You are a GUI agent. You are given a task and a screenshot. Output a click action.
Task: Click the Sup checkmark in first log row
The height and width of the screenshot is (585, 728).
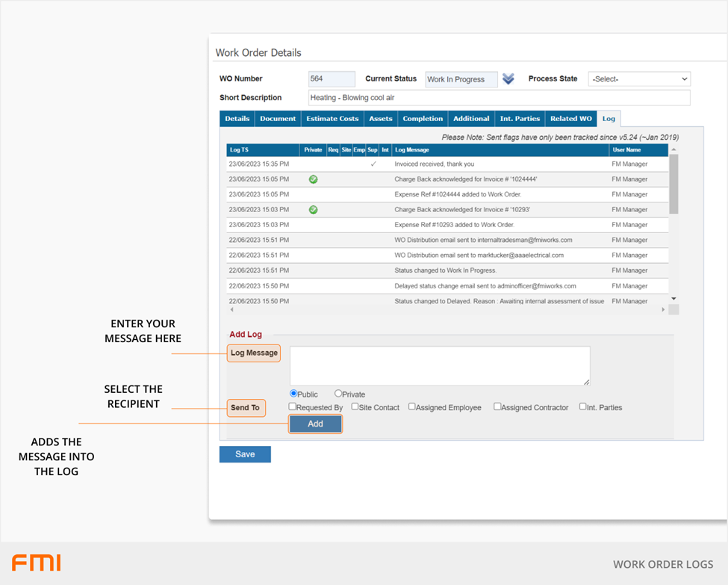click(373, 164)
